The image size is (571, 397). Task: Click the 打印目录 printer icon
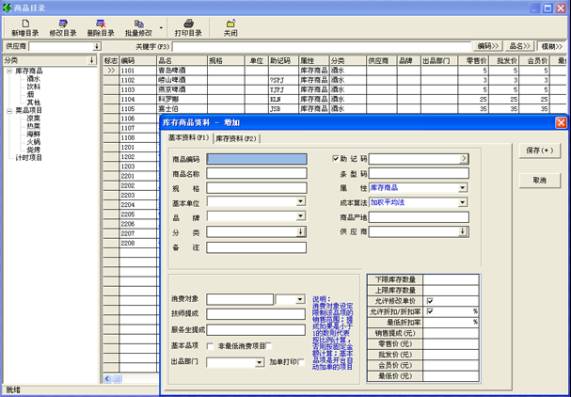coord(188,24)
